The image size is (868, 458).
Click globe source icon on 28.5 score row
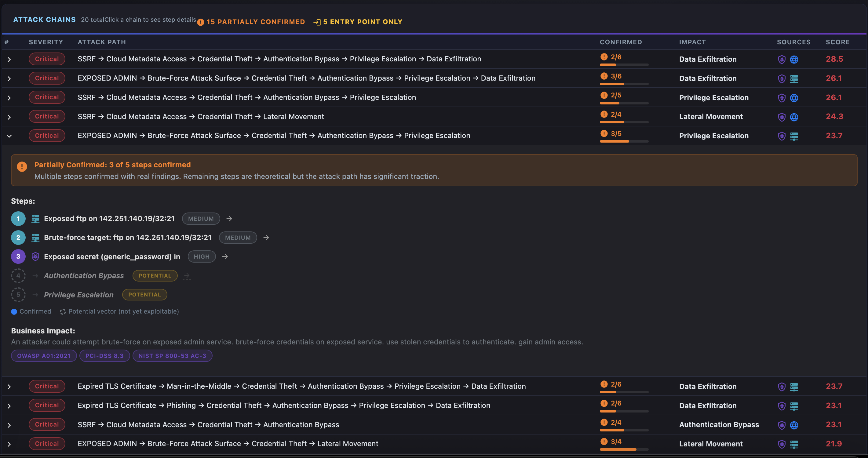(794, 60)
